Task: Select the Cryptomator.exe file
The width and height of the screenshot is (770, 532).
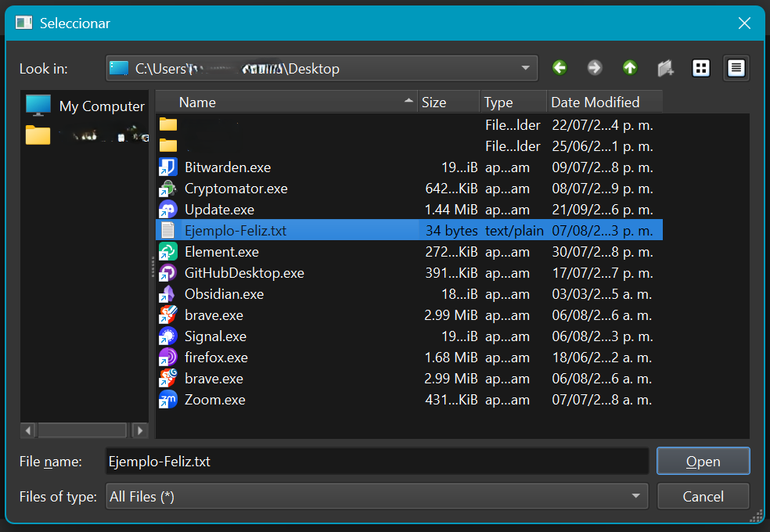Action: [x=236, y=189]
